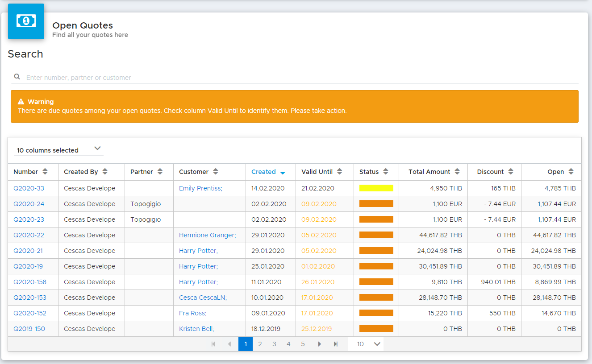
Task: Sort by Discount column arrows
Action: coord(510,172)
